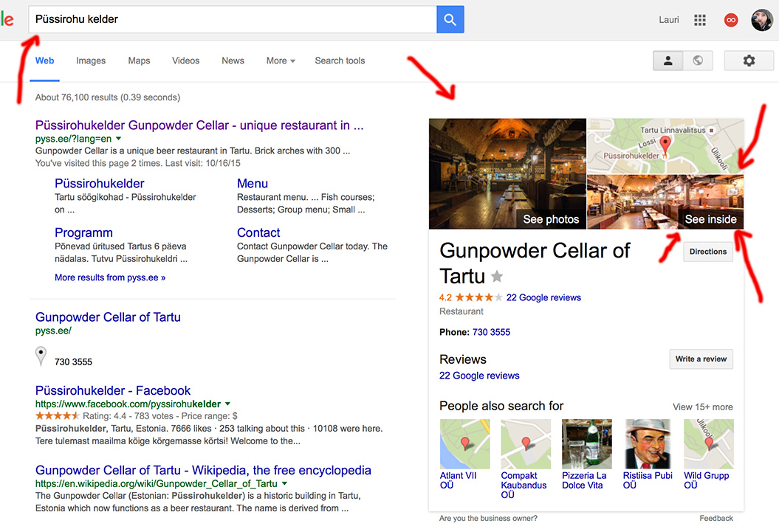
Task: Select the Videos tab
Action: [x=186, y=61]
